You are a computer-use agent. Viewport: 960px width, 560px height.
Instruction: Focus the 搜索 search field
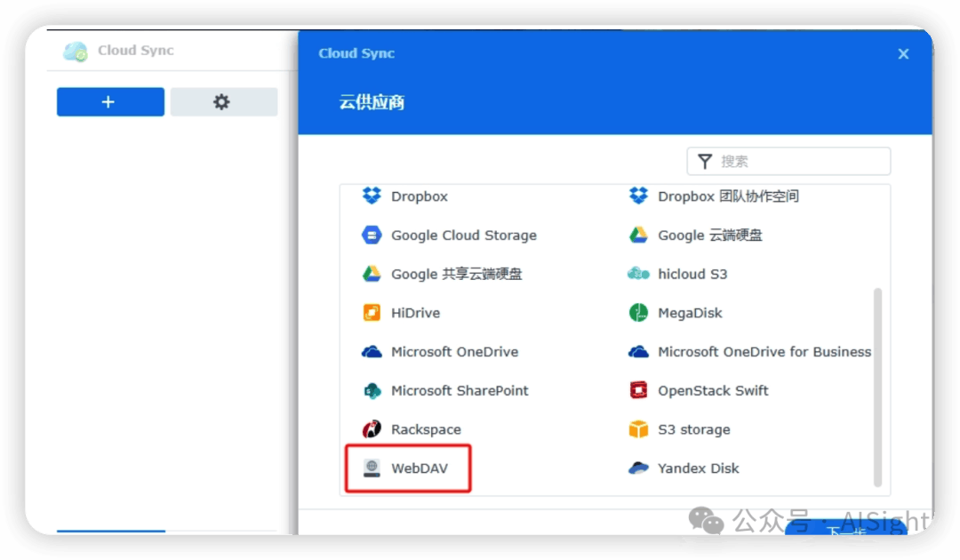pyautogui.click(x=788, y=161)
